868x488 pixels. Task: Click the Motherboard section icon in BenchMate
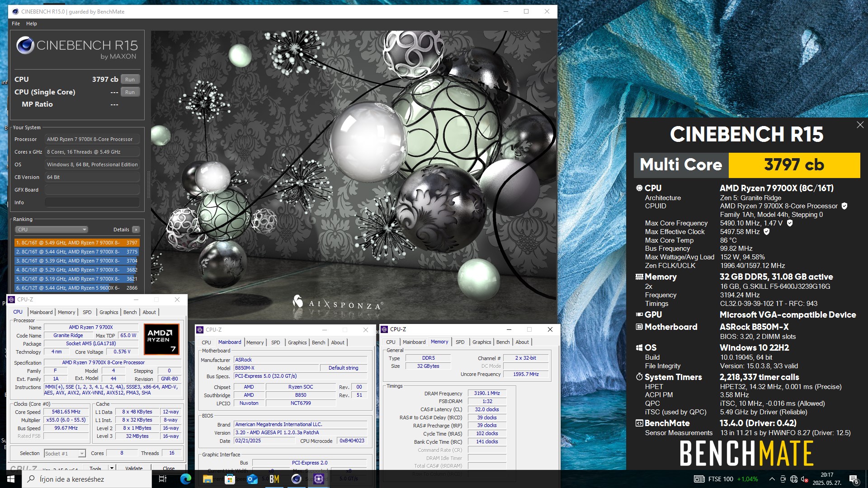(x=639, y=327)
